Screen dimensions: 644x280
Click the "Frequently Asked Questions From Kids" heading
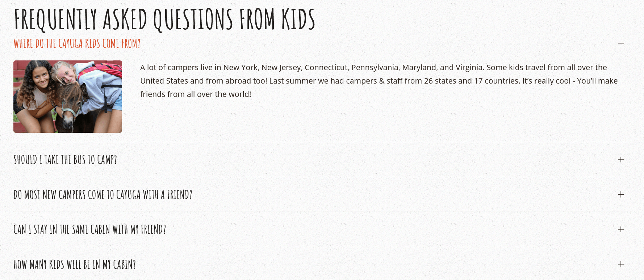[x=164, y=19]
